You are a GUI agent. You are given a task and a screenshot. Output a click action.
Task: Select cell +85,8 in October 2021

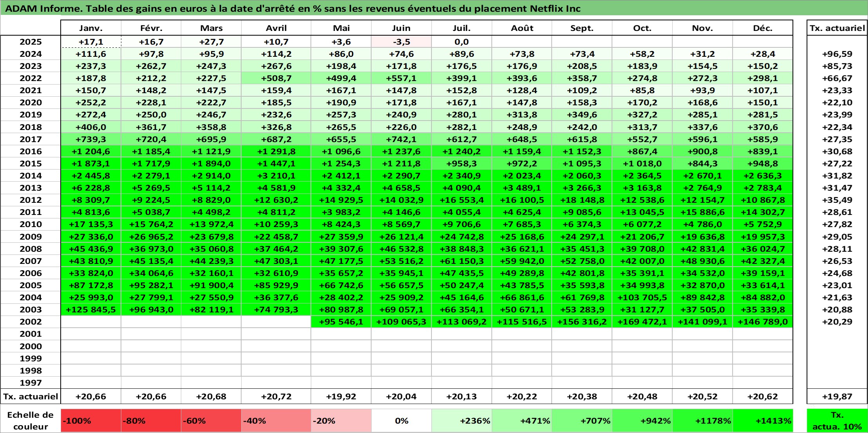(x=642, y=90)
